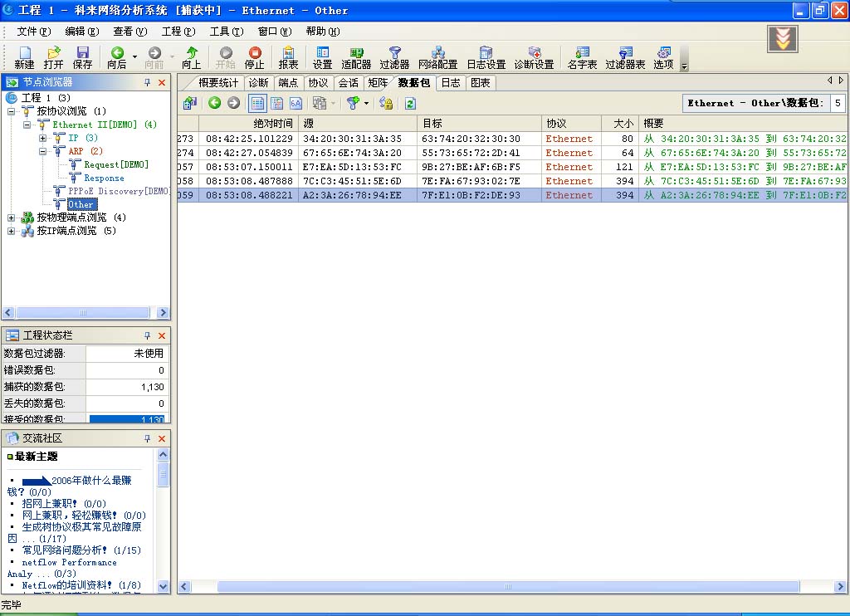Image resolution: width=850 pixels, height=616 pixels.
Task: Toggle the pushpin on 工程状态栏 panel
Action: [147, 335]
